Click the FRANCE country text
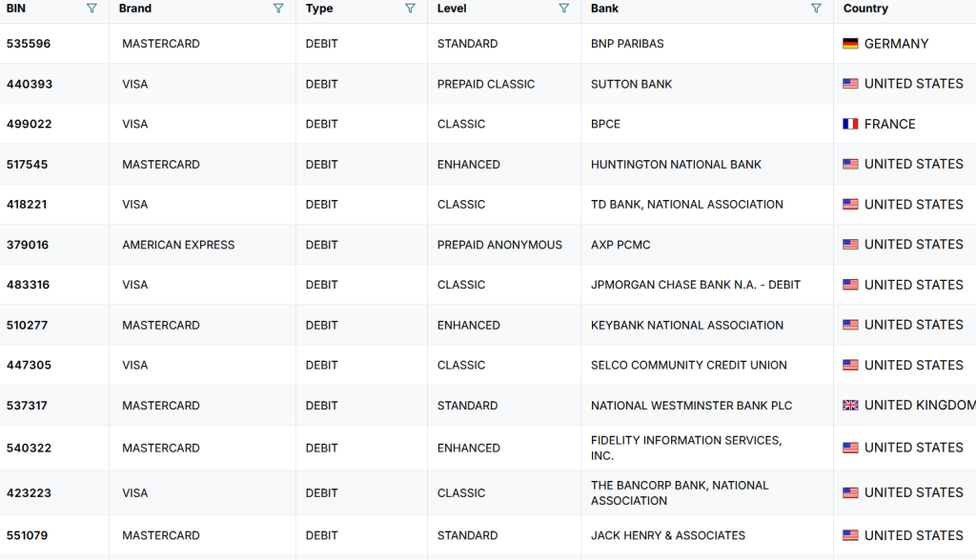The height and width of the screenshot is (560, 976). pyautogui.click(x=890, y=124)
